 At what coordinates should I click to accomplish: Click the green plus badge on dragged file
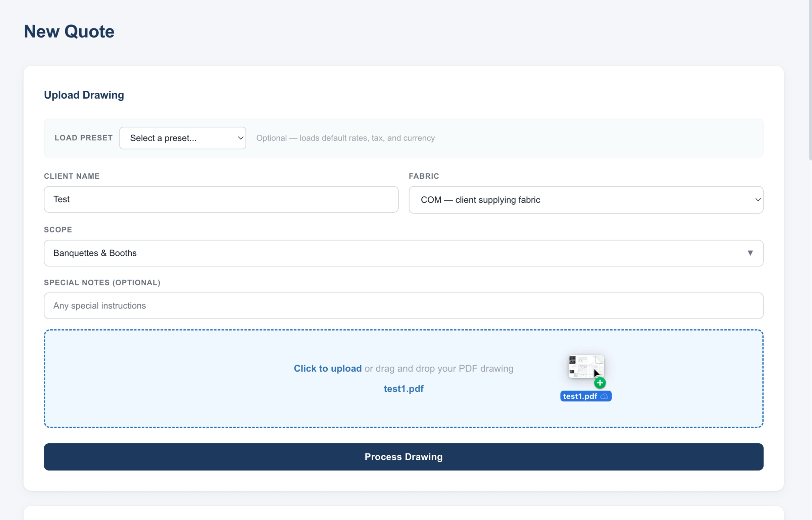click(x=600, y=383)
